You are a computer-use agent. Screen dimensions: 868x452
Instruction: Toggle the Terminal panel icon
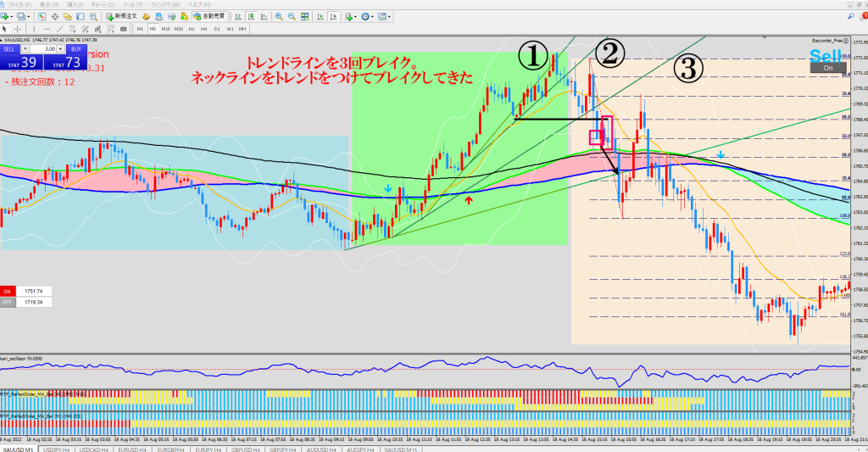(x=81, y=17)
